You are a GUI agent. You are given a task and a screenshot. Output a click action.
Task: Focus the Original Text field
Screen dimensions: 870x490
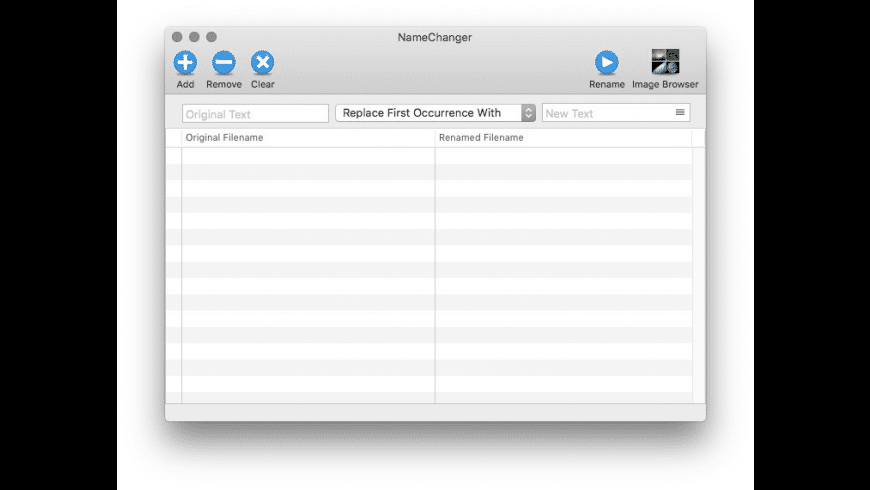(255, 114)
